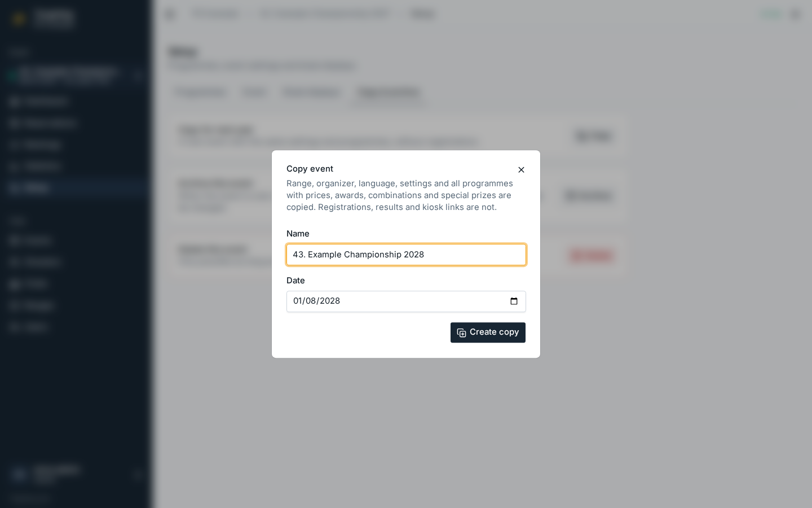Toggle the sidebar icon in the header bar
812x508 pixels.
pyautogui.click(x=170, y=14)
